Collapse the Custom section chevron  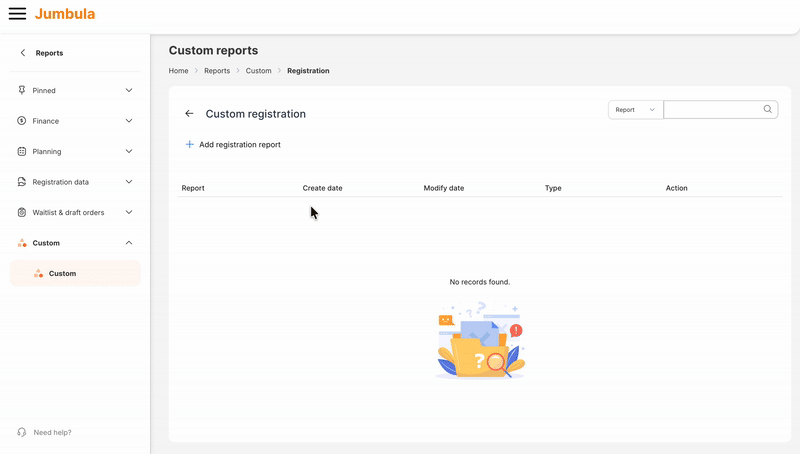pos(129,243)
